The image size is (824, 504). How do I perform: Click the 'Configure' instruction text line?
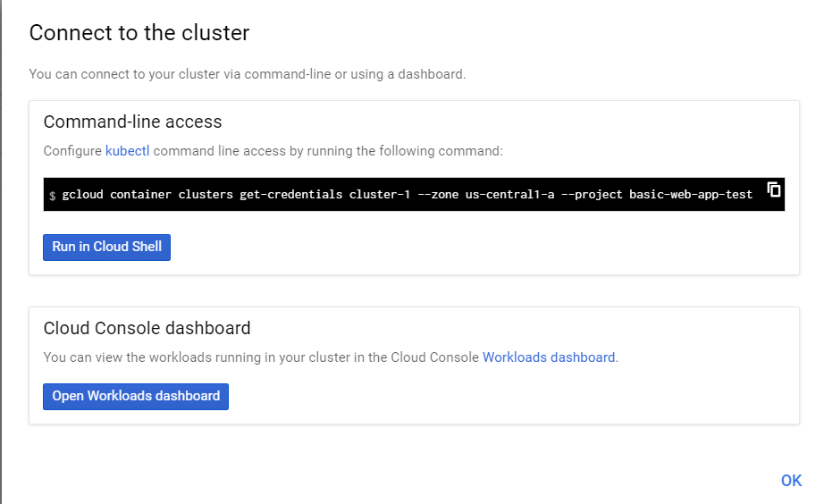pos(273,151)
